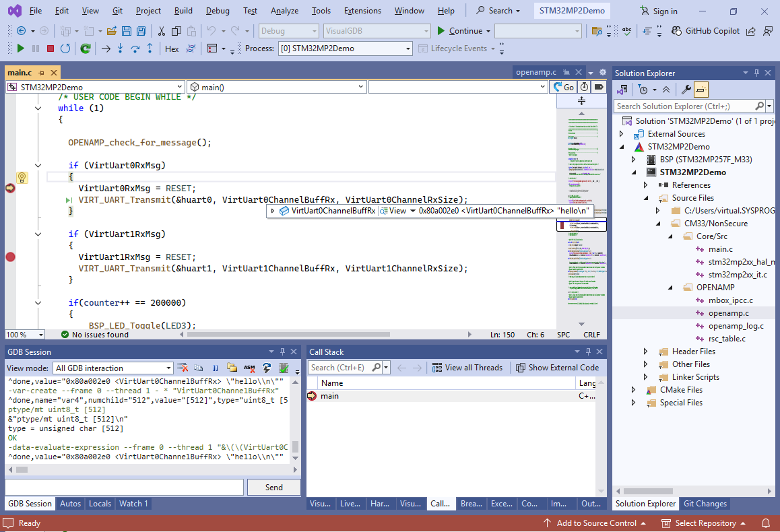
Task: Click Show Next Statement arrow
Action: click(106, 48)
